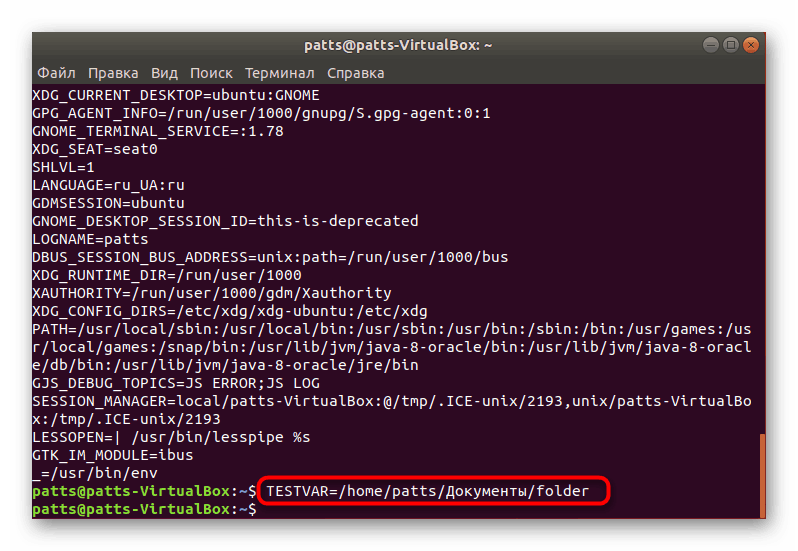The height and width of the screenshot is (551, 798).
Task: Click the GDMSESSION=ubuntu line
Action: pos(108,203)
